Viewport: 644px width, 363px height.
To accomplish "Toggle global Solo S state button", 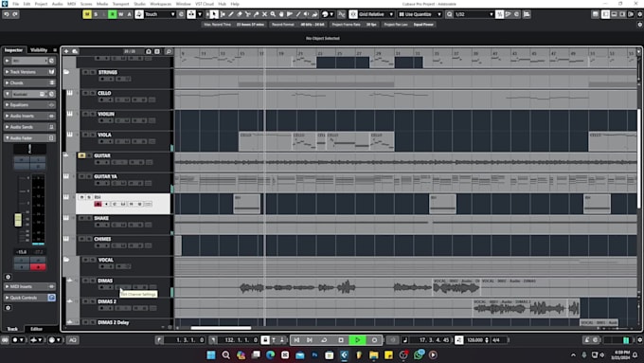I will point(96,14).
